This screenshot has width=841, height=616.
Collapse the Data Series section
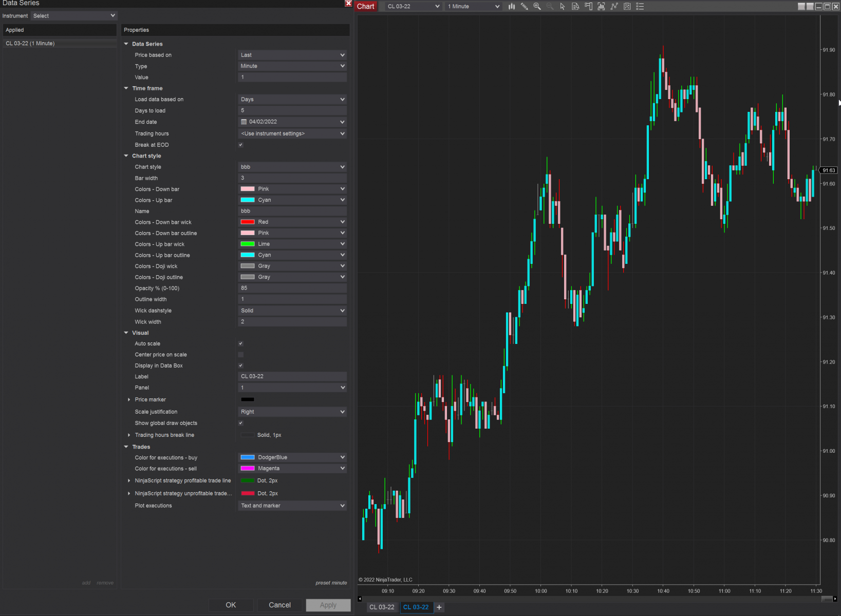[126, 44]
